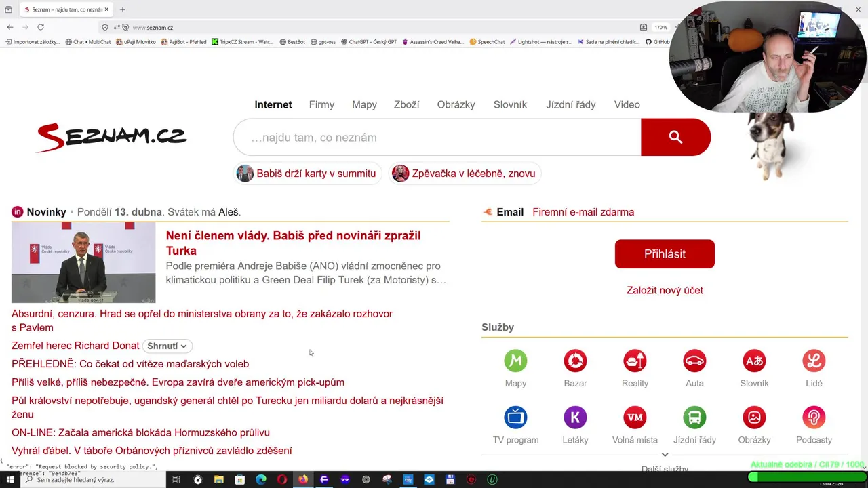This screenshot has height=488, width=868.
Task: Open the Slovník service icon
Action: point(754,361)
